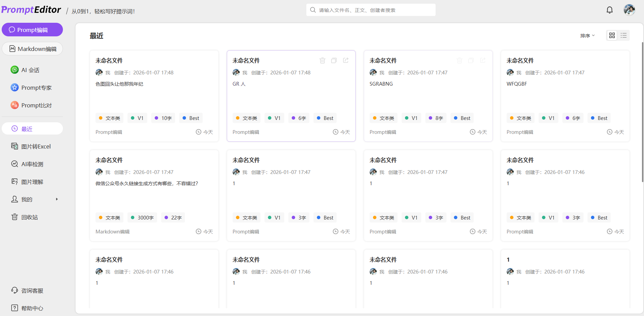Open the 图片转Excel converter
Viewport: 644px width, 316px height.
[36, 146]
